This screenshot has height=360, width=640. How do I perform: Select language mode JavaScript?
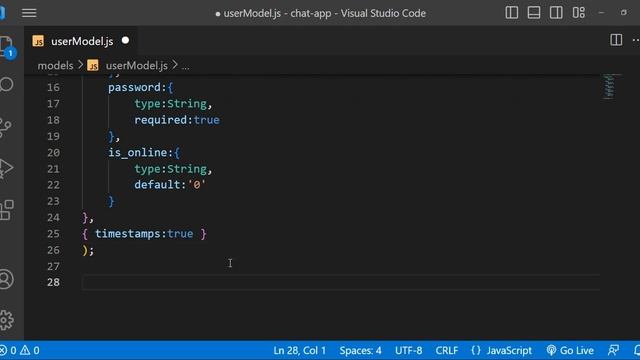(509, 350)
